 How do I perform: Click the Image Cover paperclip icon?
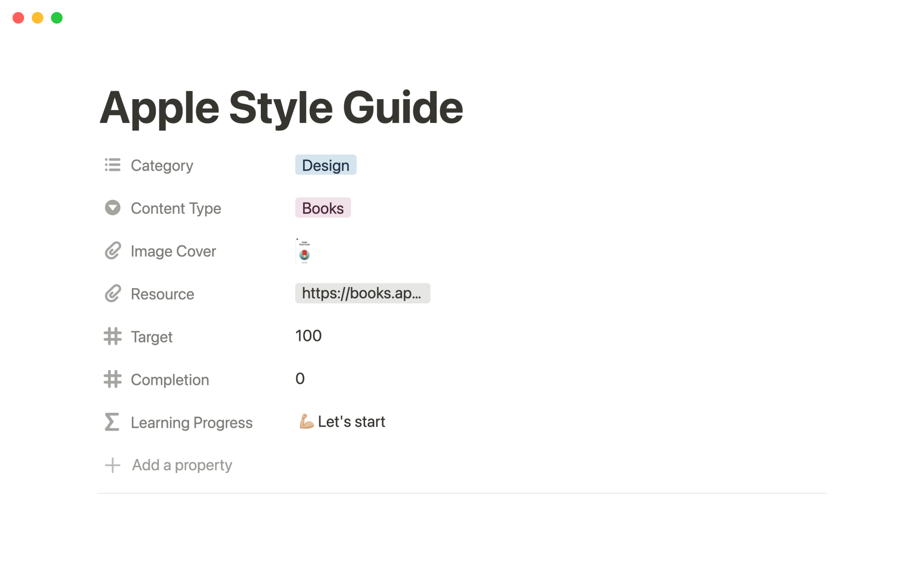113,251
